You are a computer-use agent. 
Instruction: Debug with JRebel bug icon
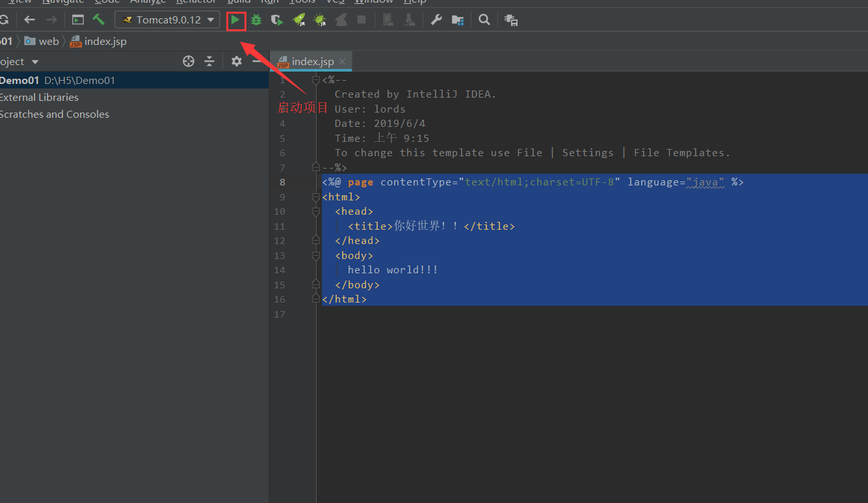pyautogui.click(x=320, y=20)
